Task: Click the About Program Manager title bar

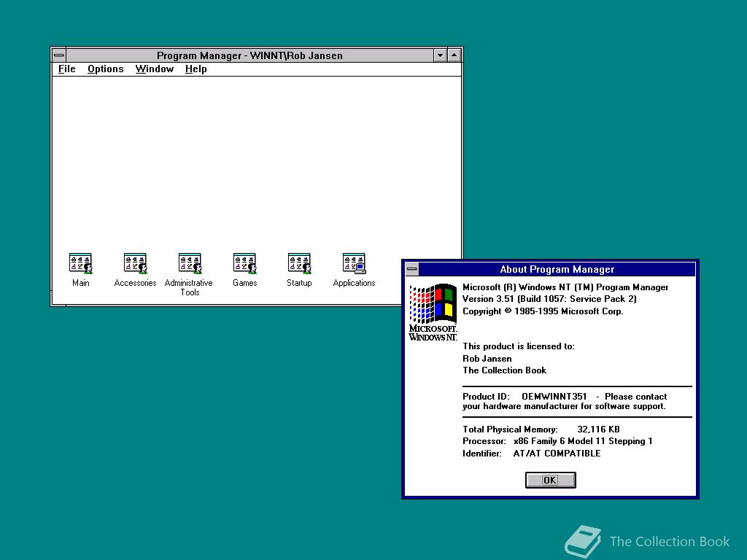Action: point(557,269)
